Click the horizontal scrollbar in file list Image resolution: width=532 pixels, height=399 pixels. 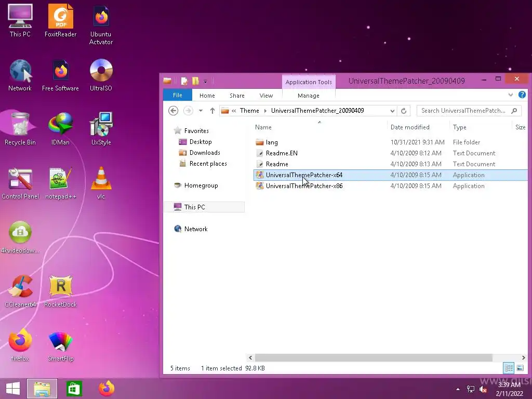pyautogui.click(x=374, y=357)
